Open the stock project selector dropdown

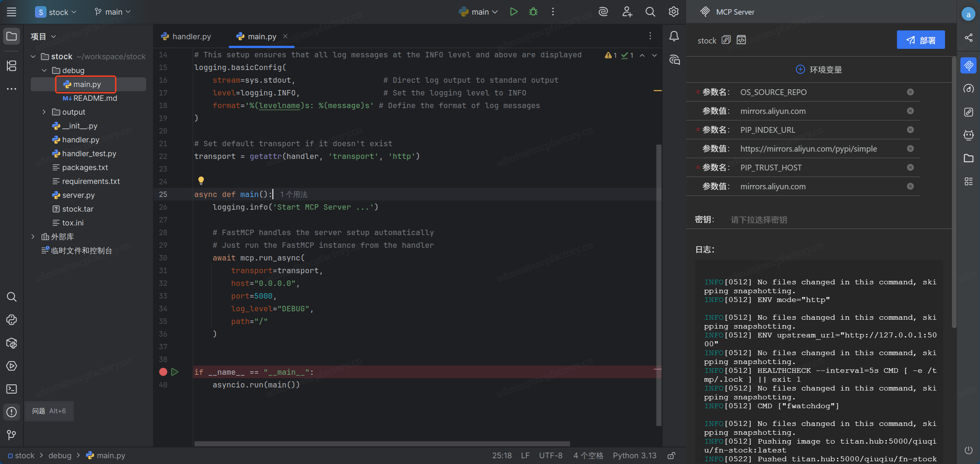[x=56, y=12]
